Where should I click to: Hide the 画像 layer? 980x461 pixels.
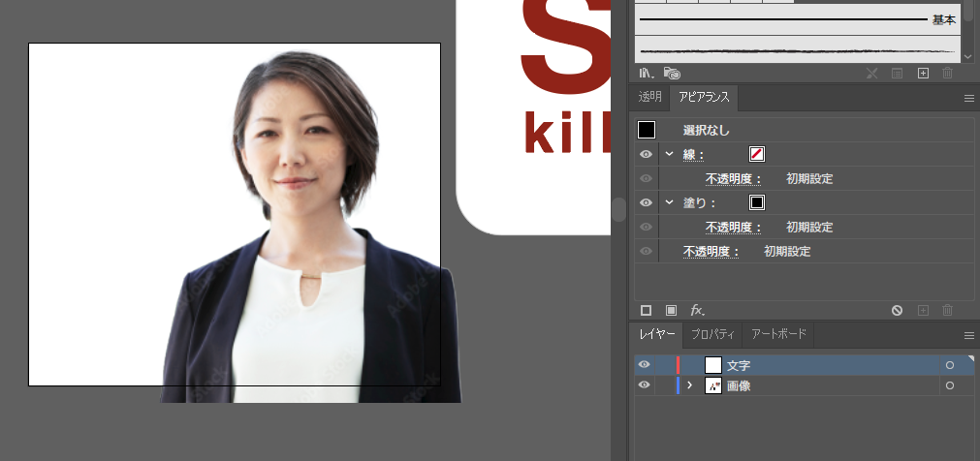pos(644,385)
